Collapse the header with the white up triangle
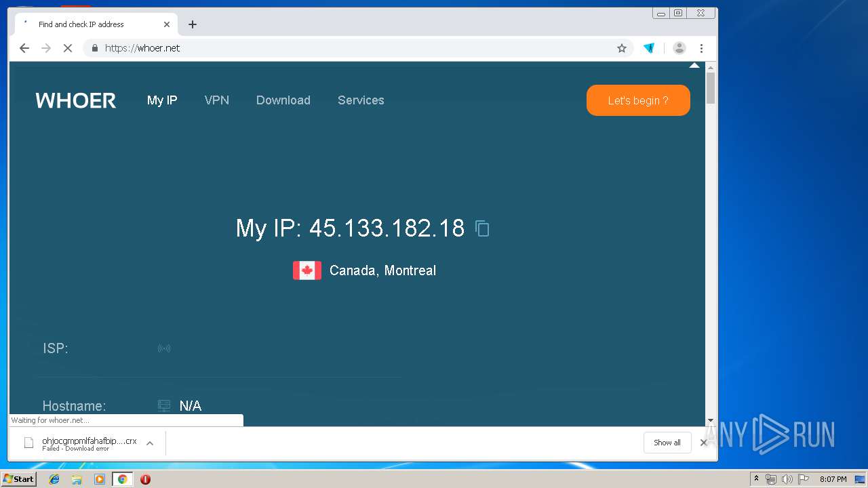 pyautogui.click(x=694, y=66)
